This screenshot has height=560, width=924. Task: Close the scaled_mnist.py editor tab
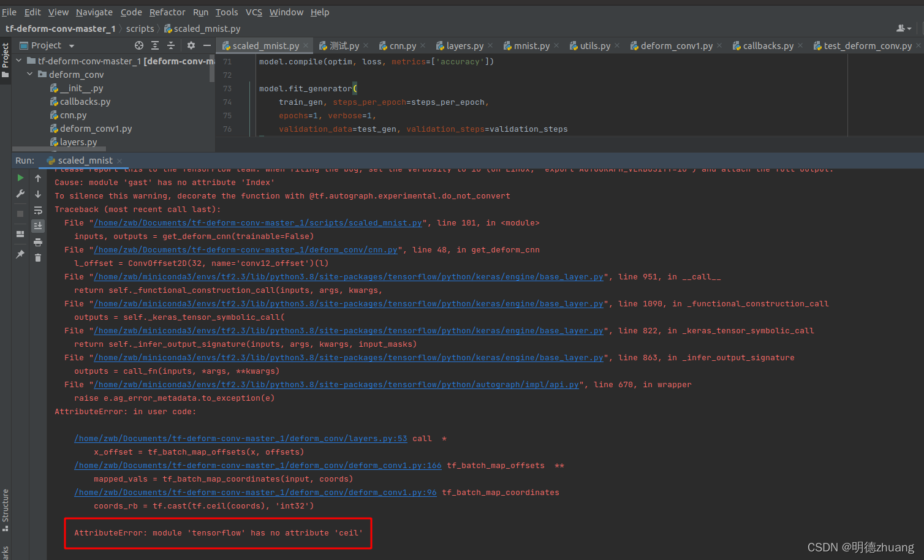(306, 46)
